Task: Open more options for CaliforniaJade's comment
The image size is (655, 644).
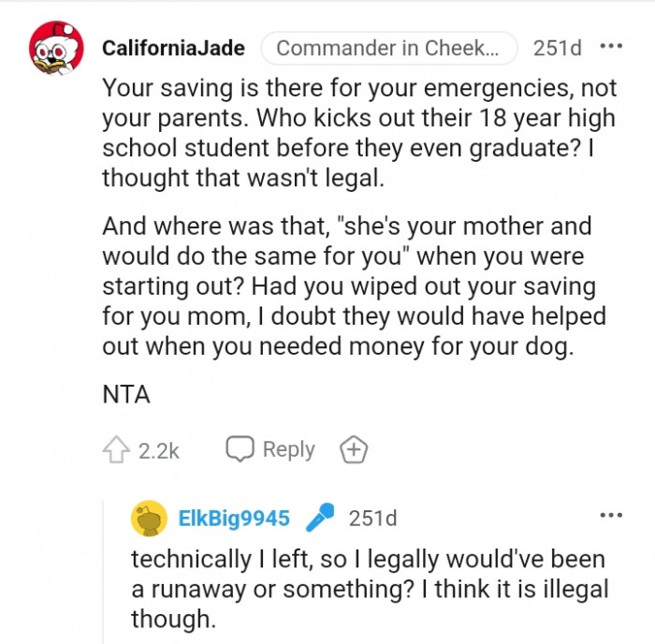Action: pos(611,47)
